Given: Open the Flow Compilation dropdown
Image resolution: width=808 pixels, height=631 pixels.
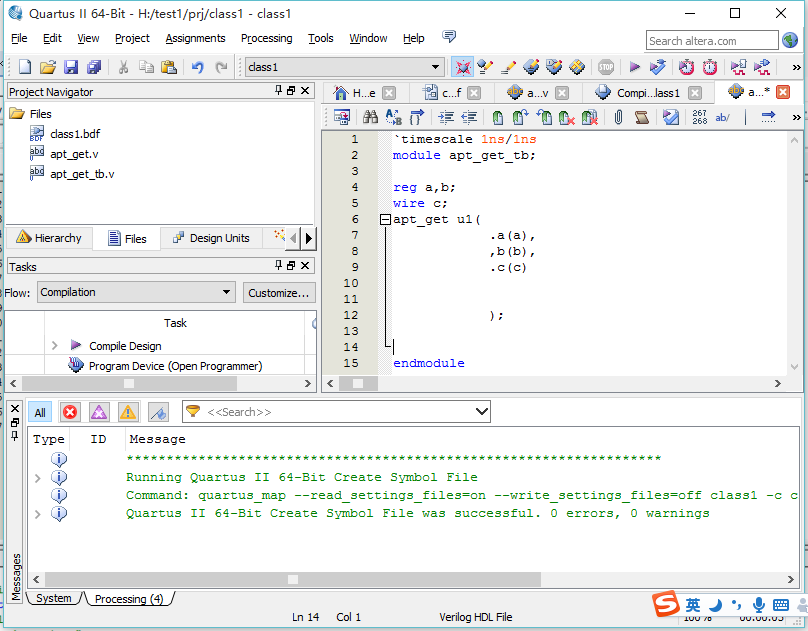Looking at the screenshot, I should point(226,292).
